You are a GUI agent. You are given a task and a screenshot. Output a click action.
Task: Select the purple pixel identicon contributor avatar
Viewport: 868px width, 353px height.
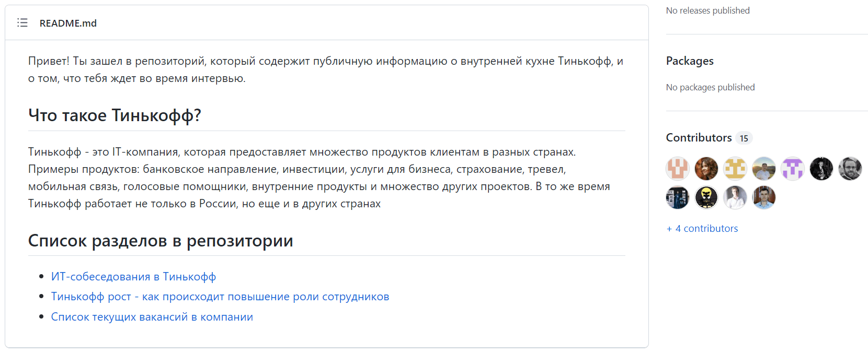[793, 169]
